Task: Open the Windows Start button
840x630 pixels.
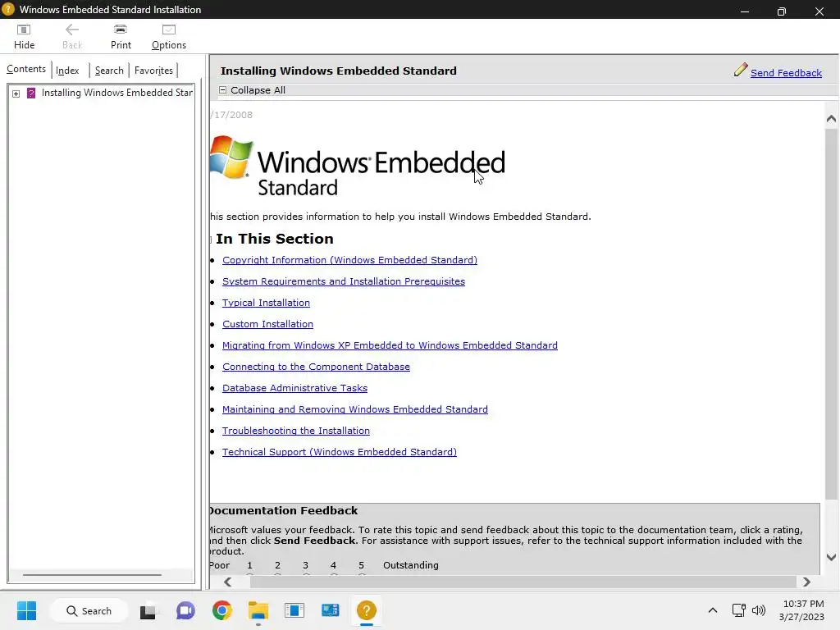Action: (x=26, y=610)
